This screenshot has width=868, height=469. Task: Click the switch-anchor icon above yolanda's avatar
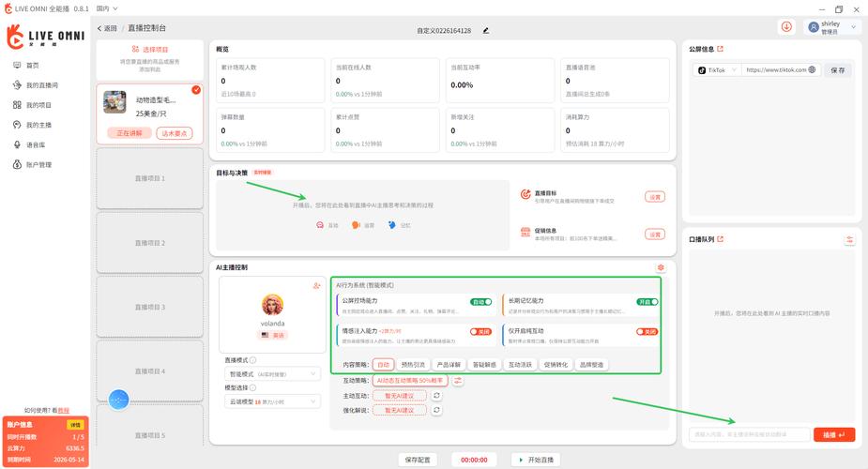pyautogui.click(x=316, y=285)
